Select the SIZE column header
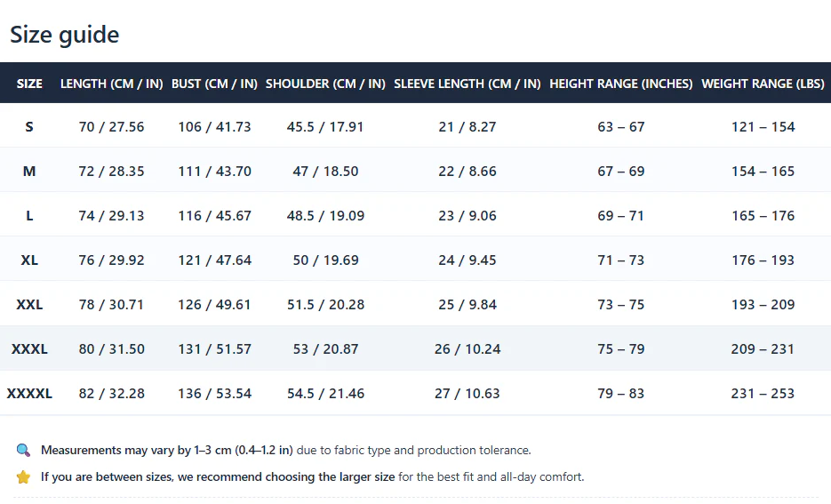 pos(29,84)
